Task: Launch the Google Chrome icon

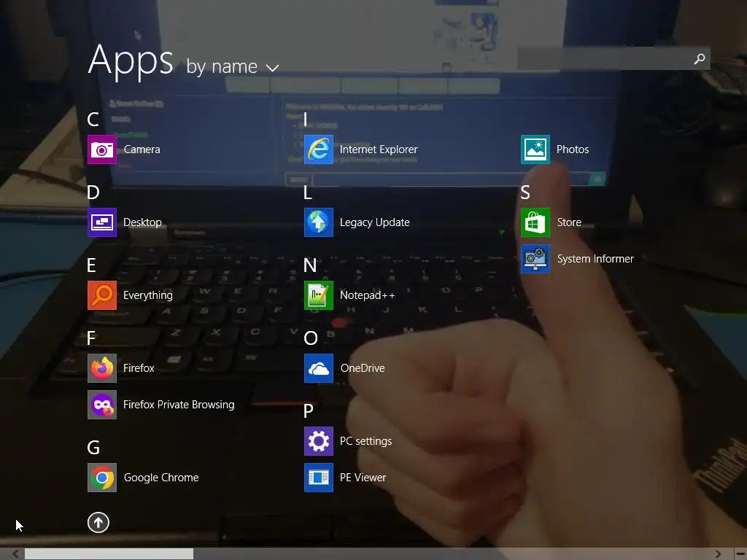Action: pos(102,478)
